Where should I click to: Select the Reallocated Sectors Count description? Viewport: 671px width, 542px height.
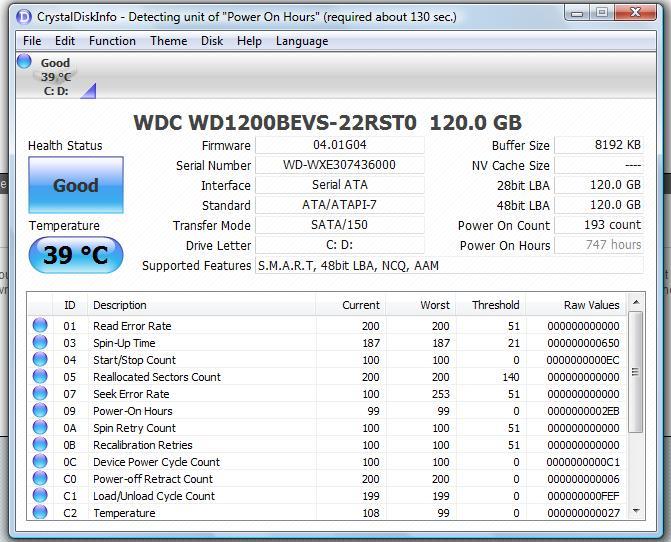point(157,377)
